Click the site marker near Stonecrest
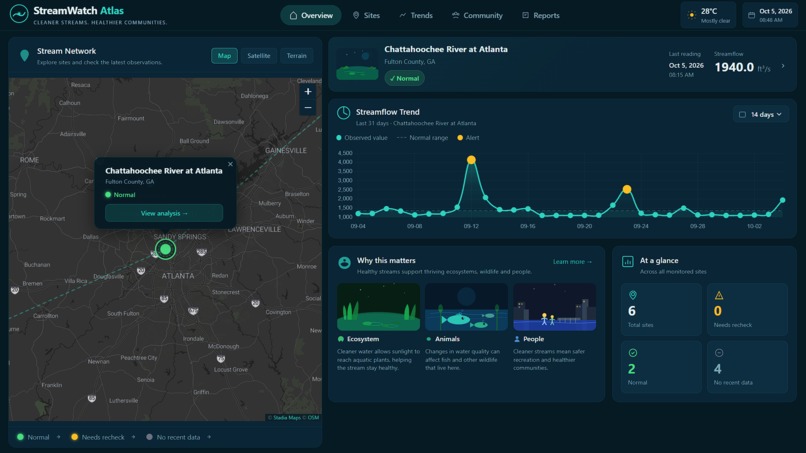The height and width of the screenshot is (453, 806). click(255, 303)
